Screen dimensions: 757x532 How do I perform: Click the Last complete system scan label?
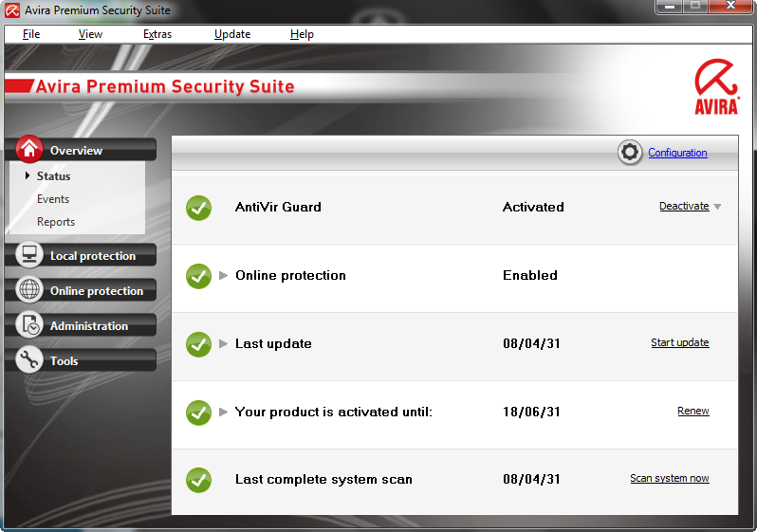(323, 480)
